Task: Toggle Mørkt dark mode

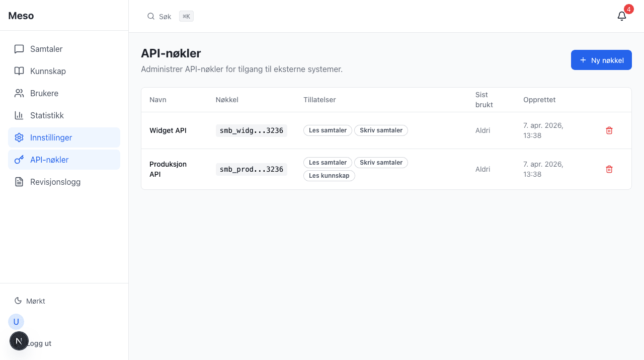Action: pyautogui.click(x=30, y=301)
